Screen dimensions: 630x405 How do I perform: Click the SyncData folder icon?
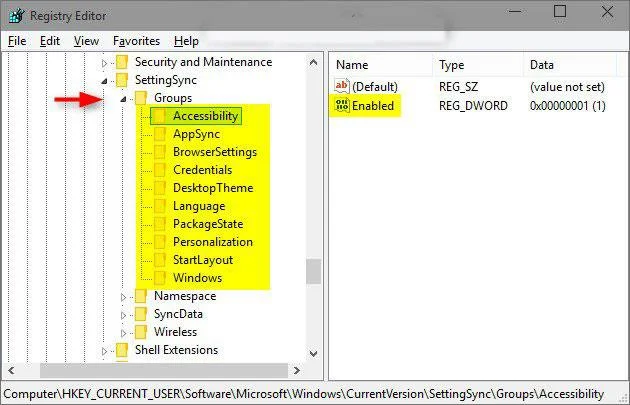coord(141,314)
